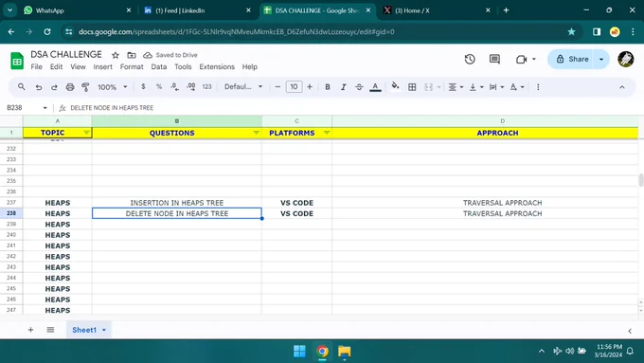644x363 pixels.
Task: Toggle strikethrough formatting
Action: (x=359, y=87)
